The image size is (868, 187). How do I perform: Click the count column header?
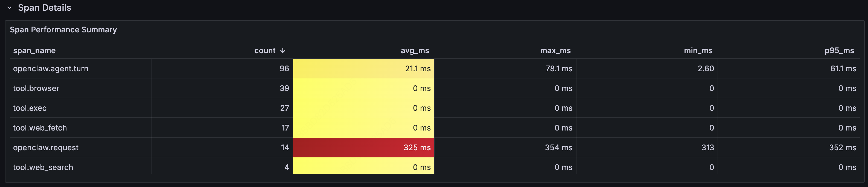265,51
